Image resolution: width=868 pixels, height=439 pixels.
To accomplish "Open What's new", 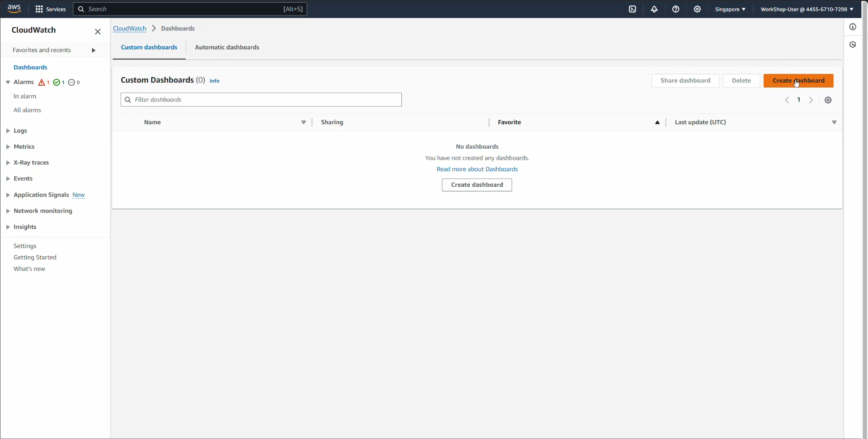I will 29,268.
